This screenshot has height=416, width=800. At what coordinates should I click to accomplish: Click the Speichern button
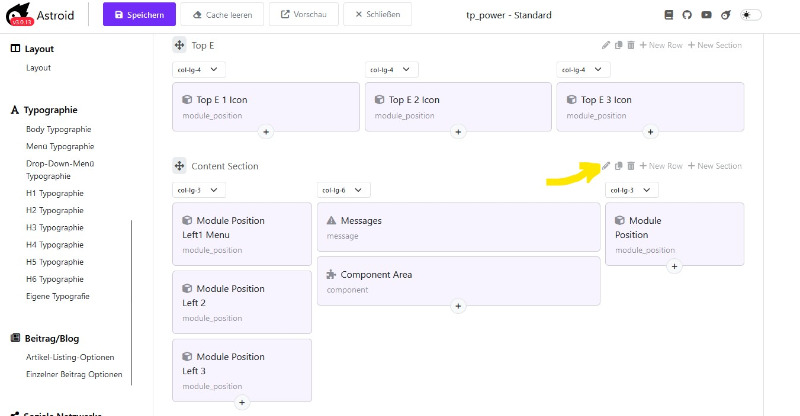[139, 14]
